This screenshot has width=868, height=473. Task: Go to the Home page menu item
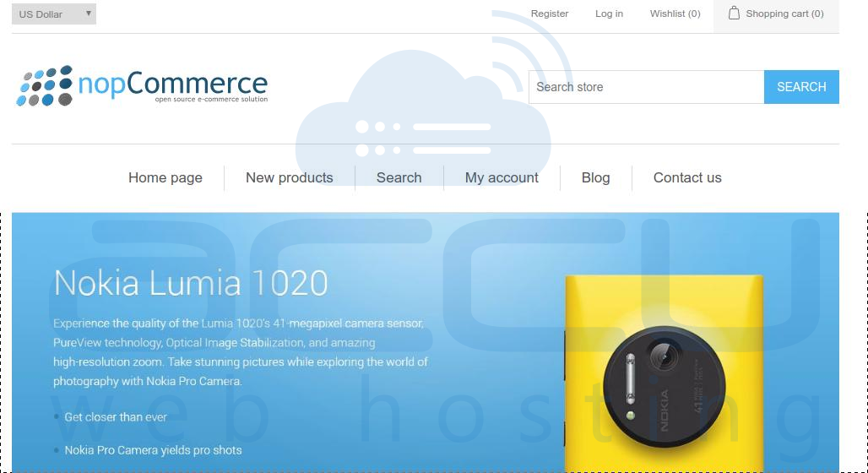coord(165,177)
